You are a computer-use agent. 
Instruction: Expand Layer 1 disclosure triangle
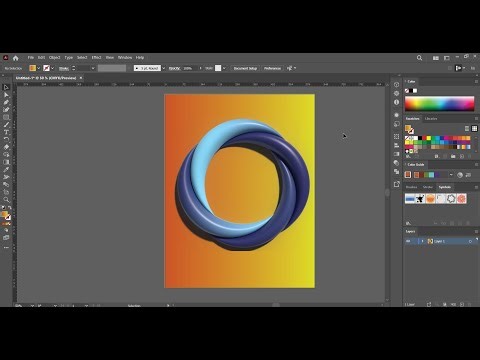pos(422,241)
